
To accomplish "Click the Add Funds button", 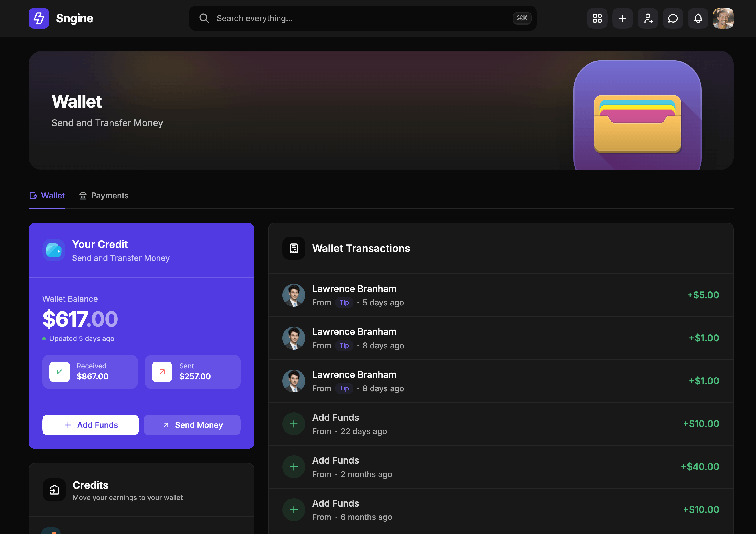I will pyautogui.click(x=90, y=425).
